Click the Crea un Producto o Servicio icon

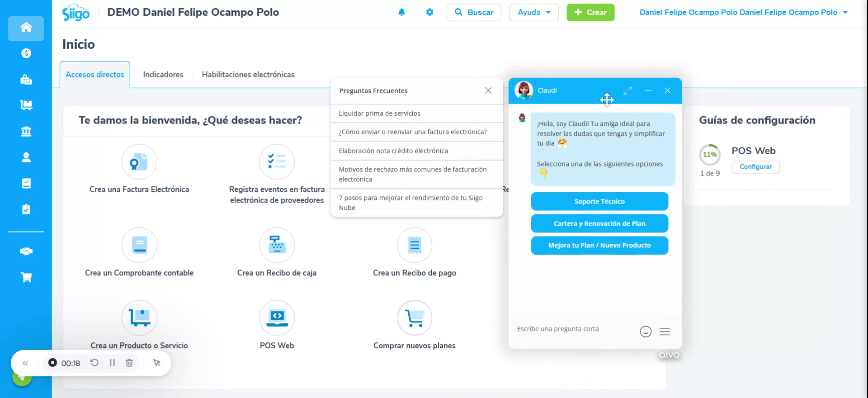[x=139, y=317]
